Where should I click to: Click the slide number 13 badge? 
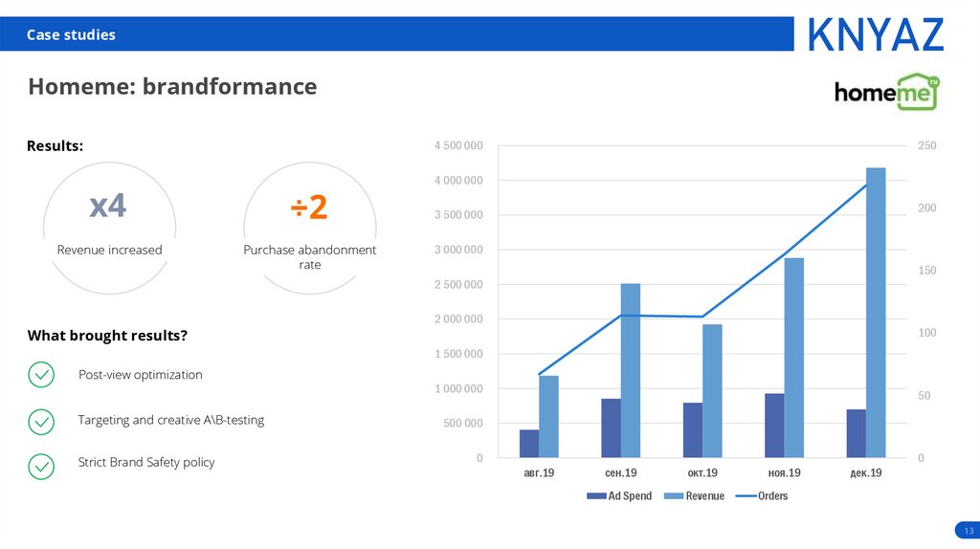(969, 531)
